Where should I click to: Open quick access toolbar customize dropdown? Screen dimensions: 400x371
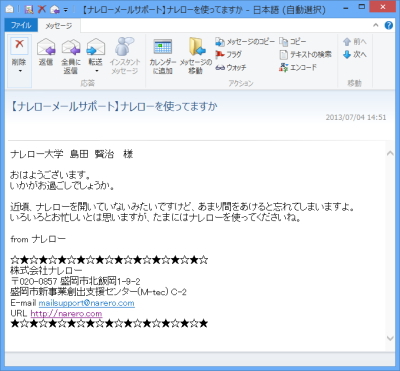[x=66, y=10]
